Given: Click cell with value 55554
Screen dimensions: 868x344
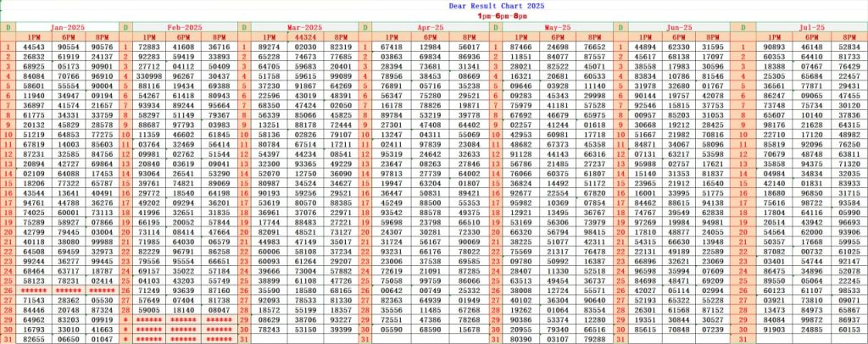Looking at the screenshot, I should pyautogui.click(x=69, y=86).
